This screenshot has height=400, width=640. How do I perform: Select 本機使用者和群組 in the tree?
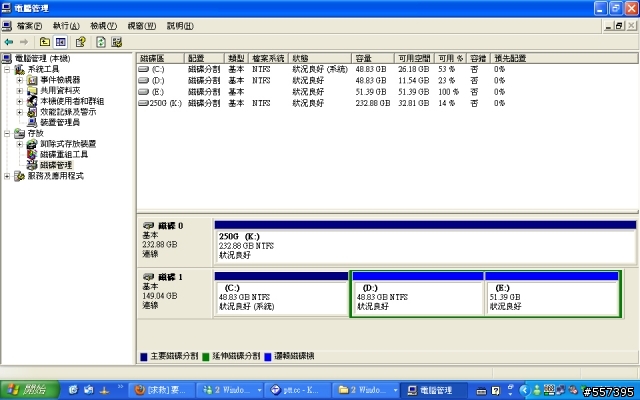pos(71,101)
